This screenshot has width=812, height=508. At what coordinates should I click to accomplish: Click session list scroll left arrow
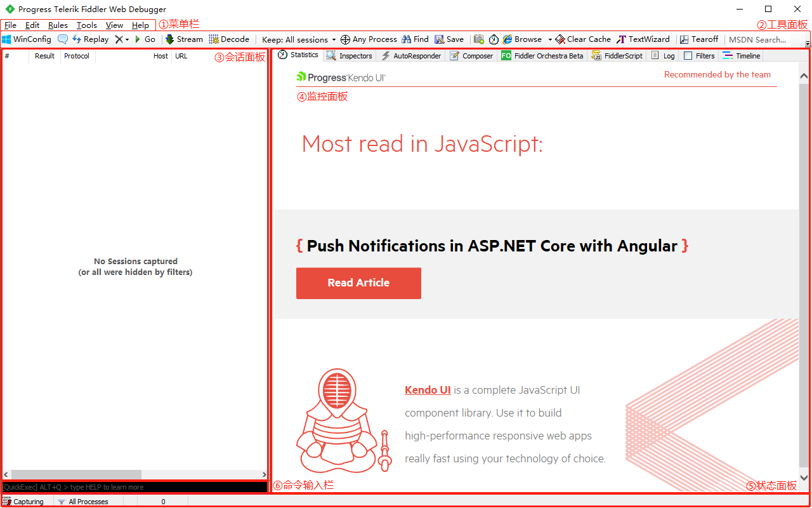tap(6, 475)
